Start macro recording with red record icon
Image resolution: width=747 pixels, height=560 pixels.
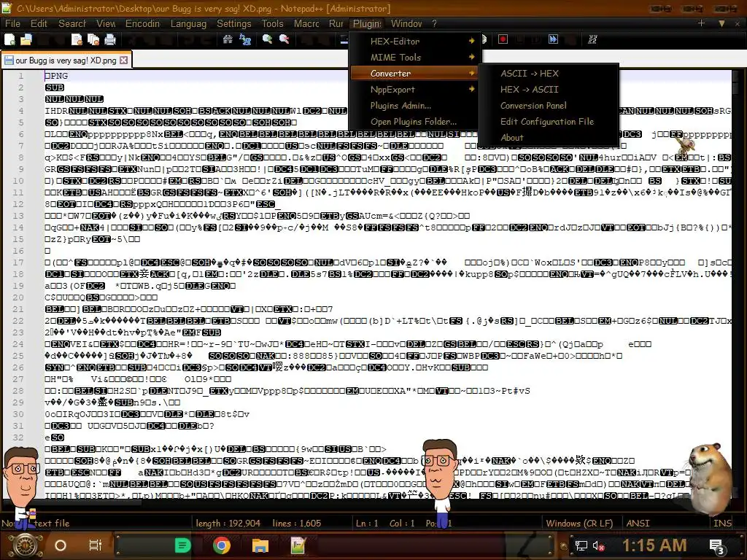pyautogui.click(x=503, y=39)
